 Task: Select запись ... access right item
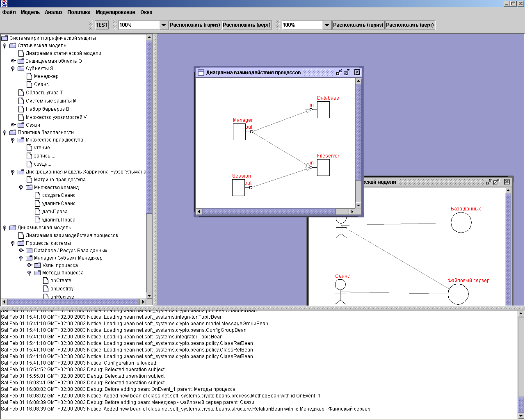pos(44,156)
